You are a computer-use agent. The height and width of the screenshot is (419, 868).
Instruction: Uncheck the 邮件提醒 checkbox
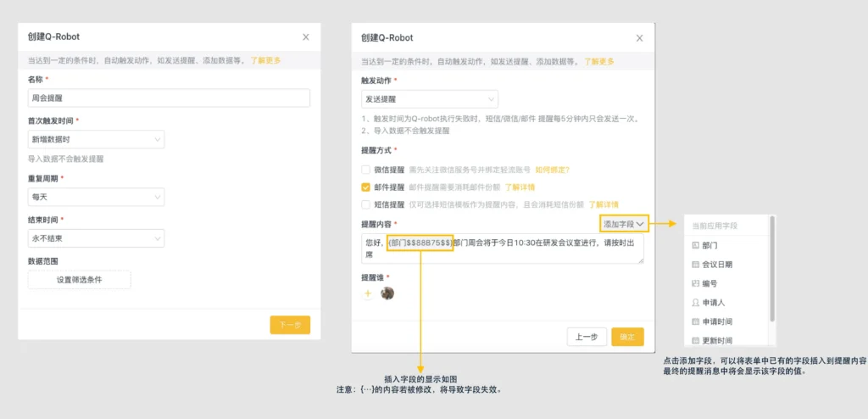click(366, 187)
